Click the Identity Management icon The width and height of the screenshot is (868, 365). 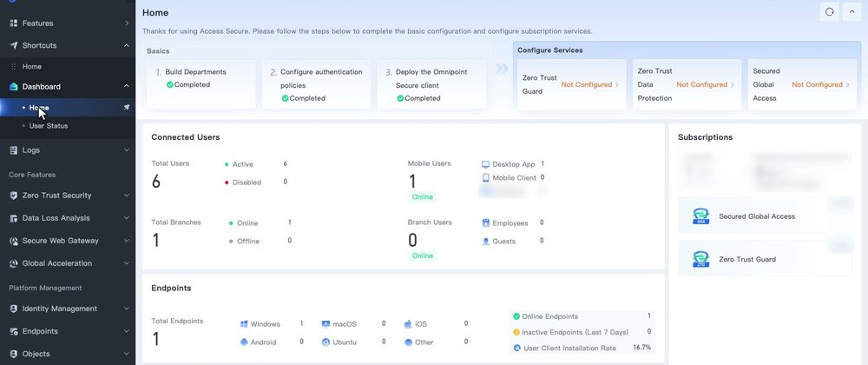click(14, 309)
